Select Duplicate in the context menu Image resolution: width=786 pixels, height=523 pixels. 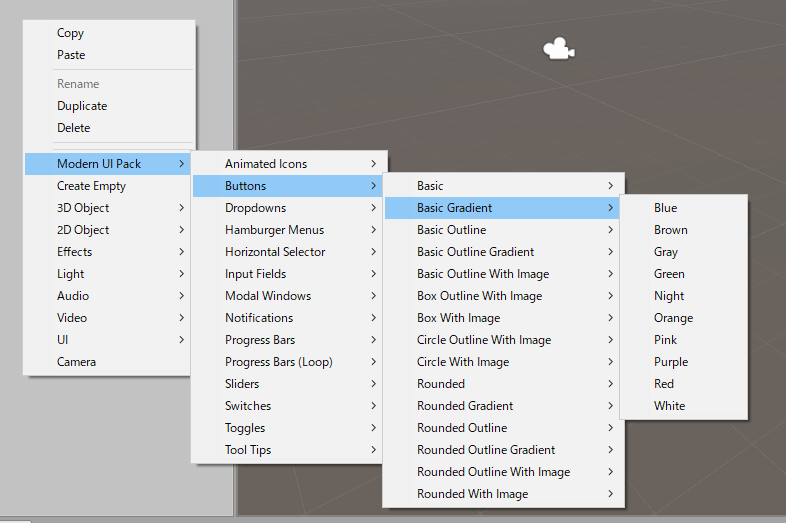tap(109, 106)
